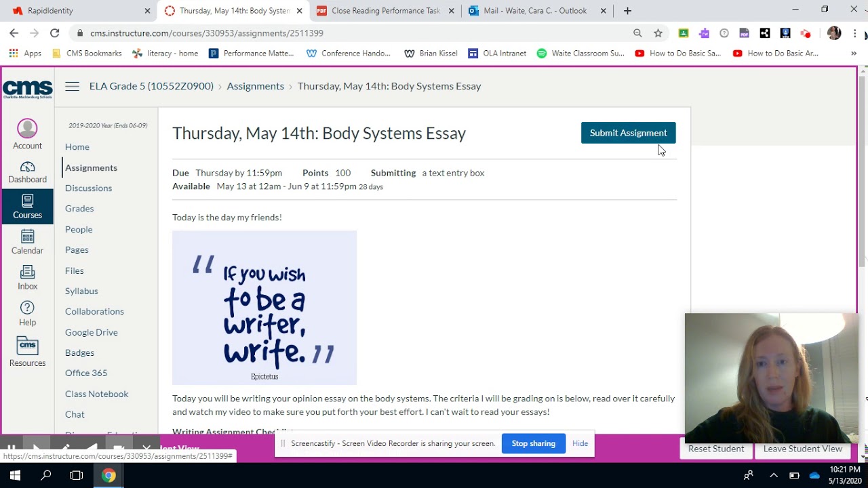Open Chrome from the Windows taskbar
The height and width of the screenshot is (488, 868).
(108, 475)
